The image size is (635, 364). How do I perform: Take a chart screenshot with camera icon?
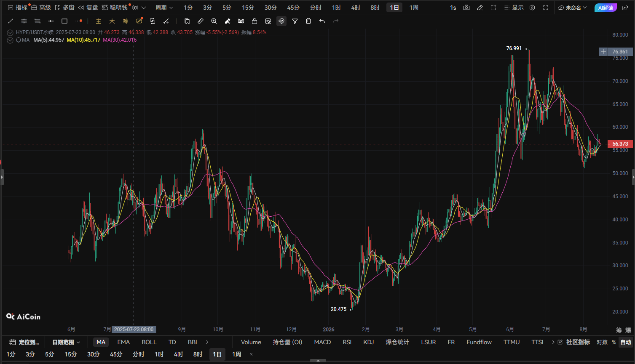(466, 8)
